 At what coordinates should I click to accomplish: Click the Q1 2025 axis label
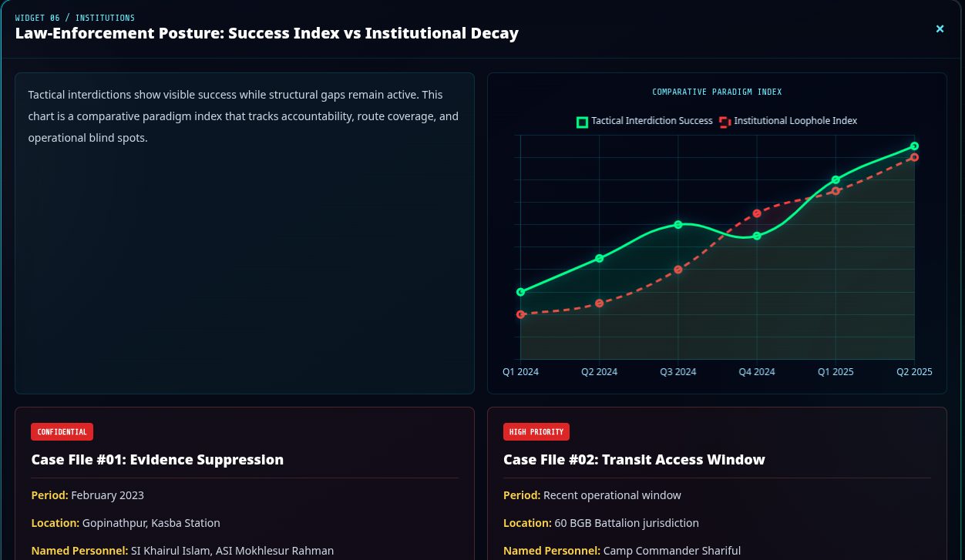click(x=836, y=372)
